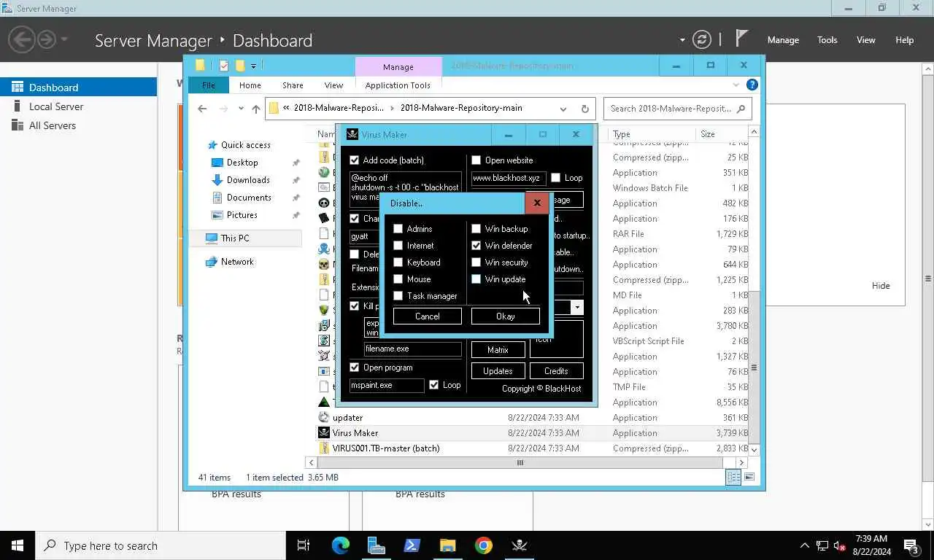Image resolution: width=934 pixels, height=560 pixels.
Task: Open PowerShell from the taskbar
Action: pos(412,545)
